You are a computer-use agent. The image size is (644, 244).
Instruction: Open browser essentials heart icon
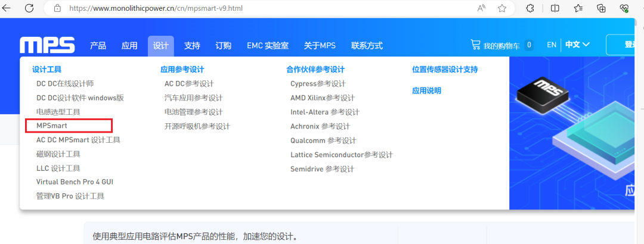[624, 8]
